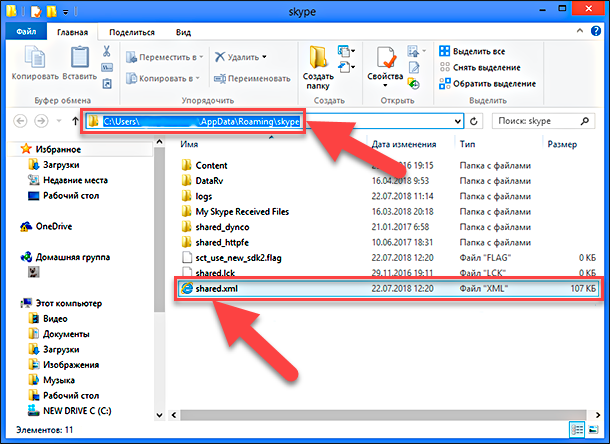
Task: Open the address bar history dropdown
Action: (458, 121)
